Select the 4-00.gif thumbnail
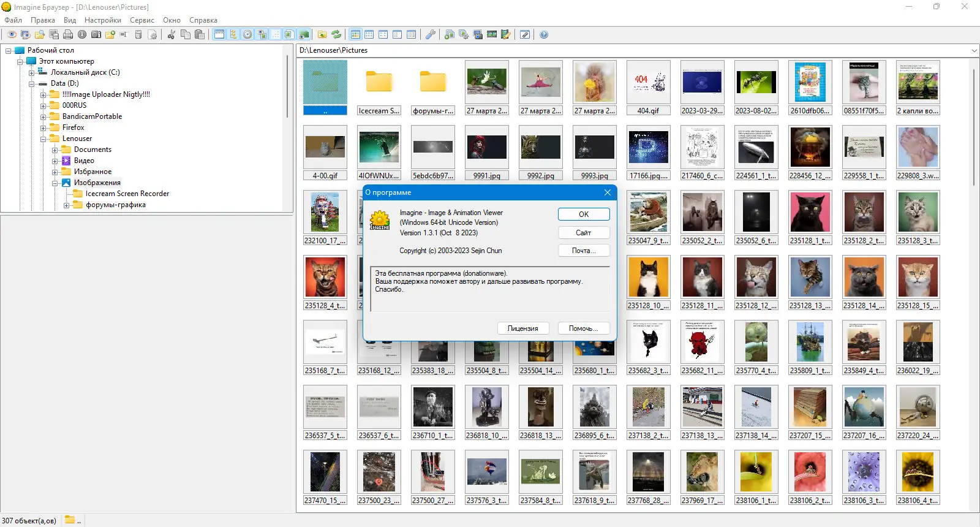Screen dimensions: 980x527 (x=325, y=153)
